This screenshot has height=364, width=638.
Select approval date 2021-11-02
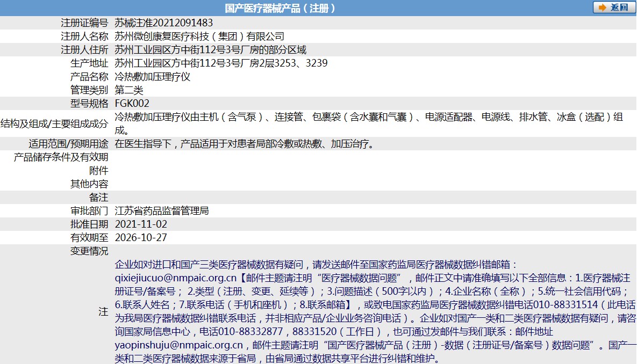point(141,224)
